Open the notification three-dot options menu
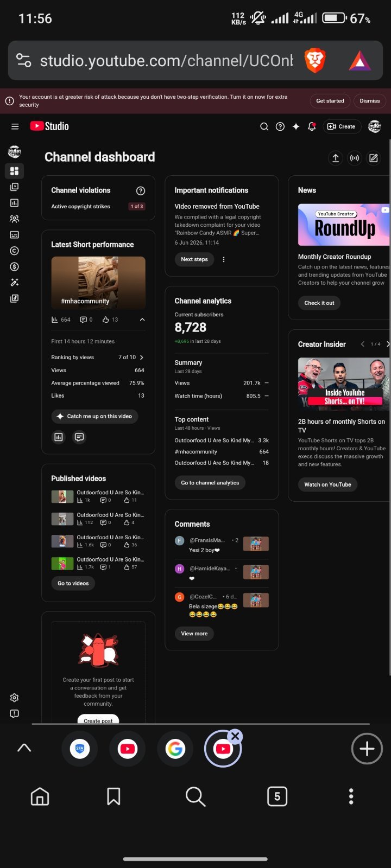 (x=224, y=259)
